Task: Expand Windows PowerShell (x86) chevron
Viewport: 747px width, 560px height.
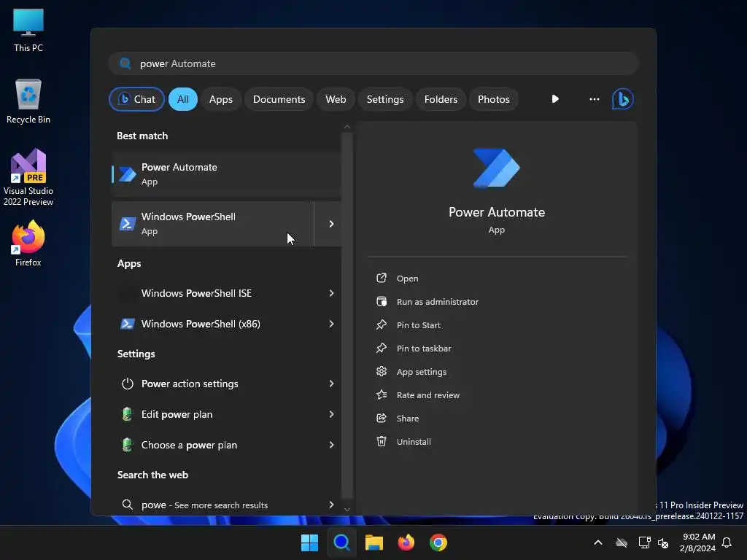Action: point(331,324)
